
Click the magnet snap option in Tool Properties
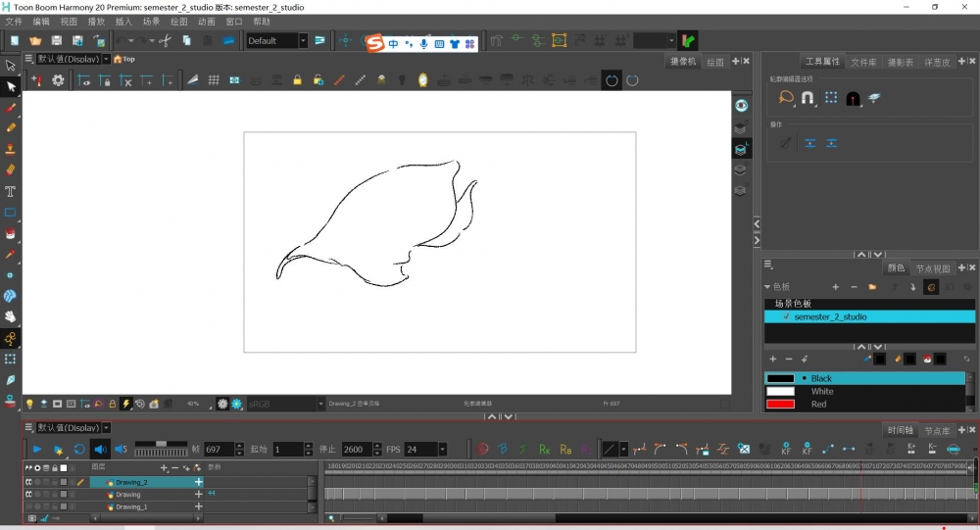[808, 98]
